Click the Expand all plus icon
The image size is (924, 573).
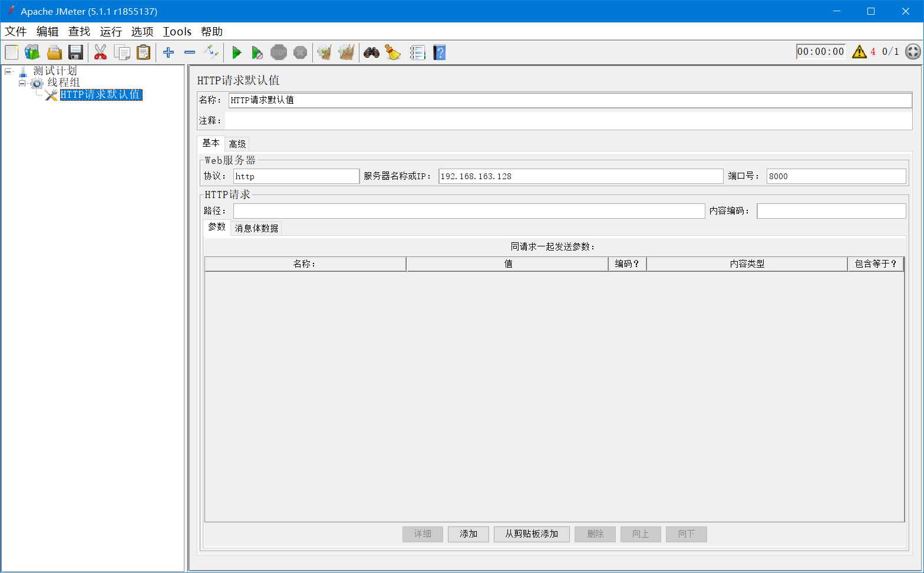[x=169, y=52]
